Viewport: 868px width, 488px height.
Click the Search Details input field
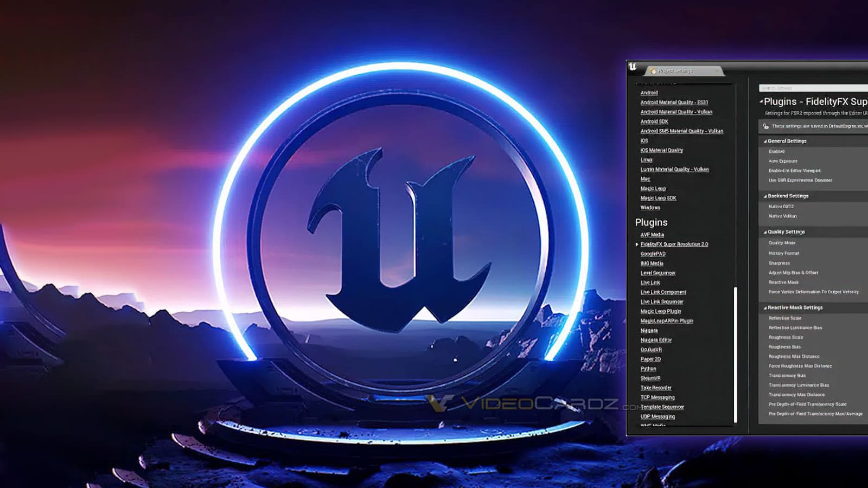click(x=813, y=88)
